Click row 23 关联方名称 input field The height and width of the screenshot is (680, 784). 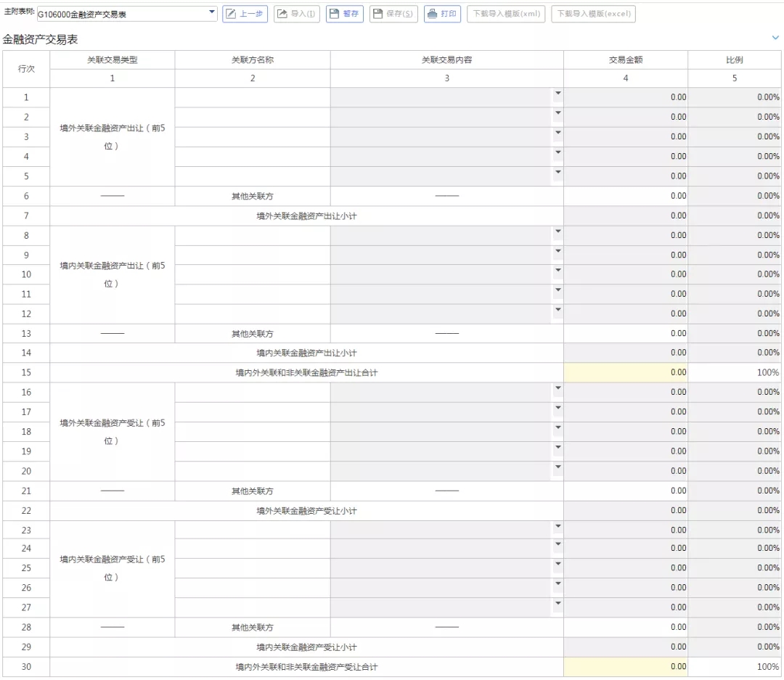252,530
